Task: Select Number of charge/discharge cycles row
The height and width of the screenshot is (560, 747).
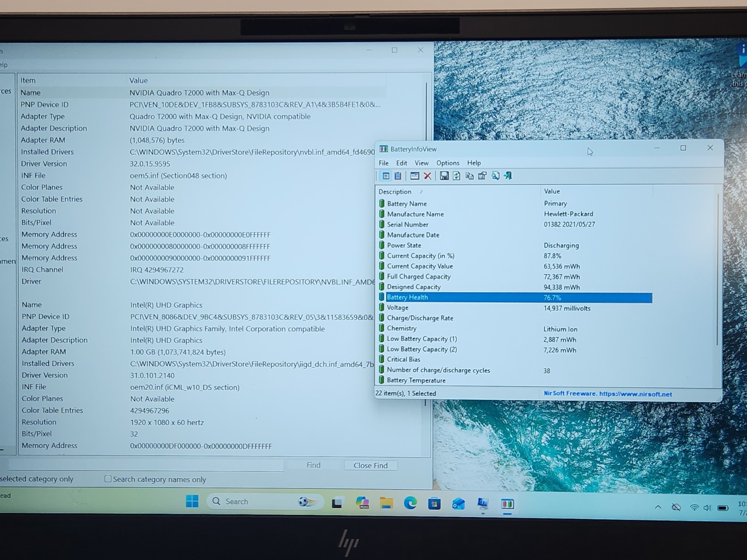Action: [514, 370]
